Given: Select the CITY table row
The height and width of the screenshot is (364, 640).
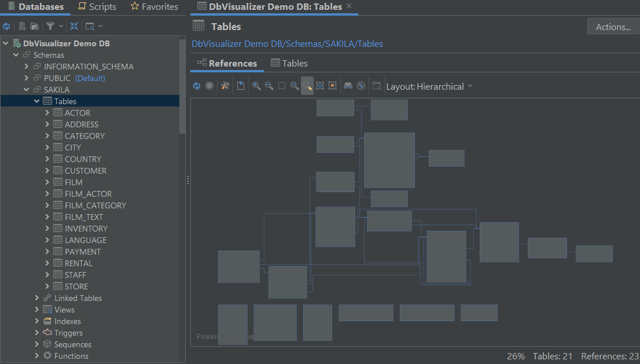Looking at the screenshot, I should pyautogui.click(x=90, y=148).
